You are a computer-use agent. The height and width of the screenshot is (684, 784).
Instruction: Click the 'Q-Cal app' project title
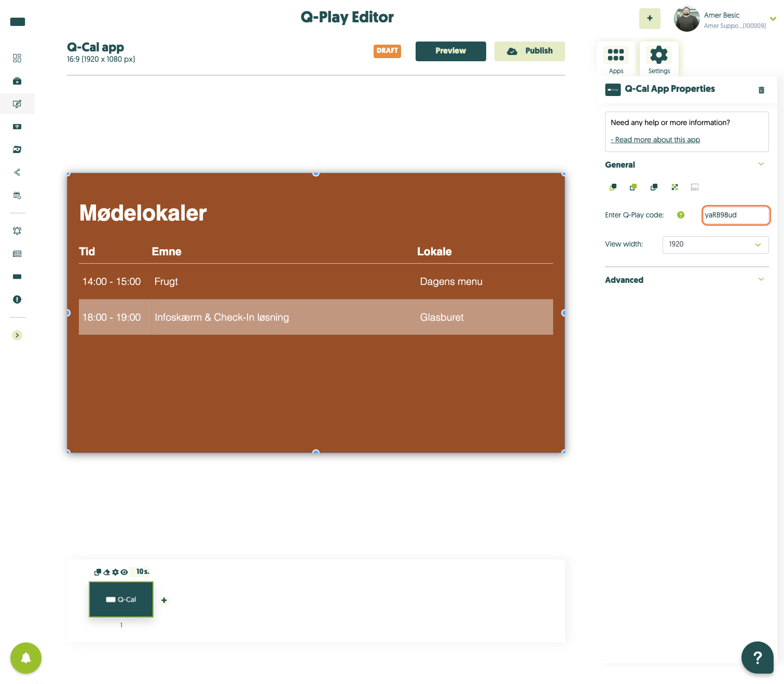tap(95, 47)
